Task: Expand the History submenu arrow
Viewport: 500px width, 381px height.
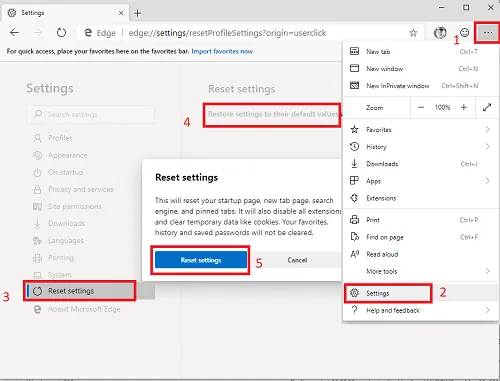Action: [x=488, y=147]
